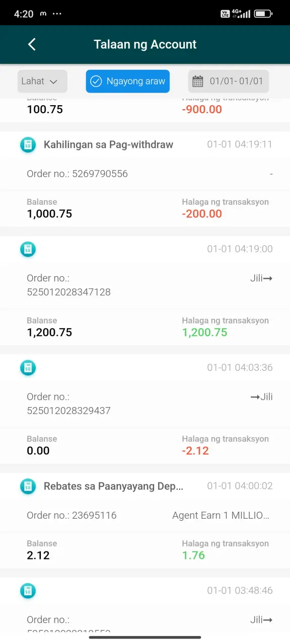
Task: Click the Kahilingan sa Pag-withdraw receipt icon
Action: click(x=28, y=145)
